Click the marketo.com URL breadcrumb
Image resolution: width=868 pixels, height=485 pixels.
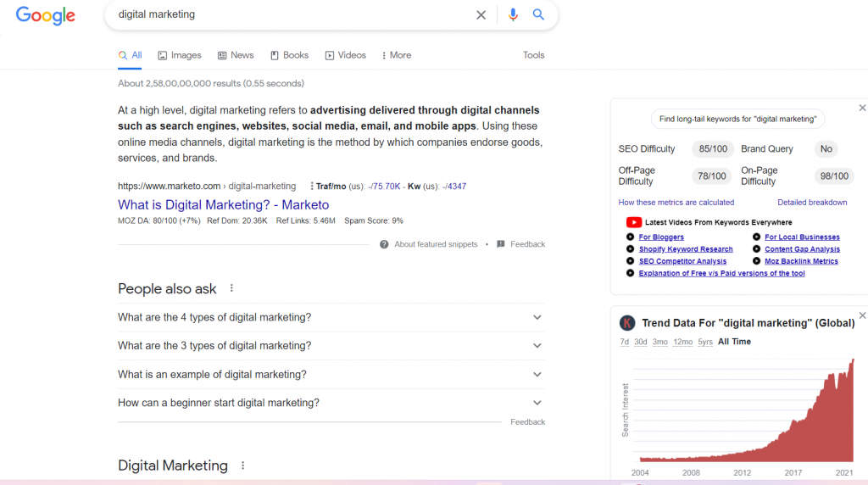[x=207, y=187]
